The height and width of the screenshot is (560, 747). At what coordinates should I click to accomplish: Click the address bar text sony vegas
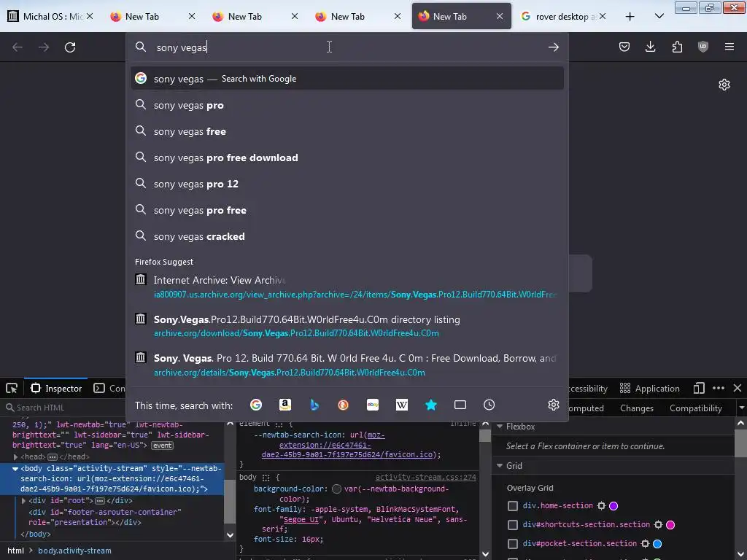point(182,47)
